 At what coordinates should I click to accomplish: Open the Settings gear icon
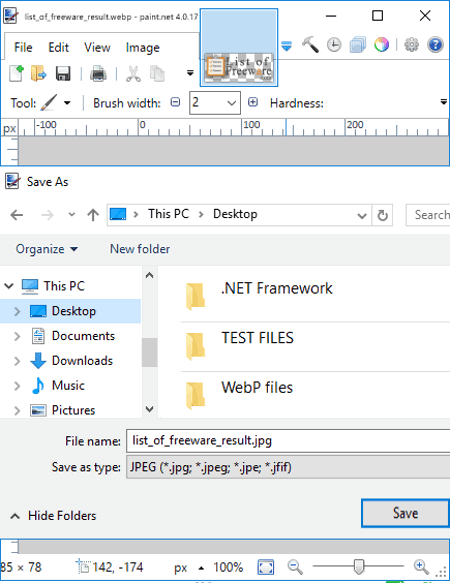point(411,45)
